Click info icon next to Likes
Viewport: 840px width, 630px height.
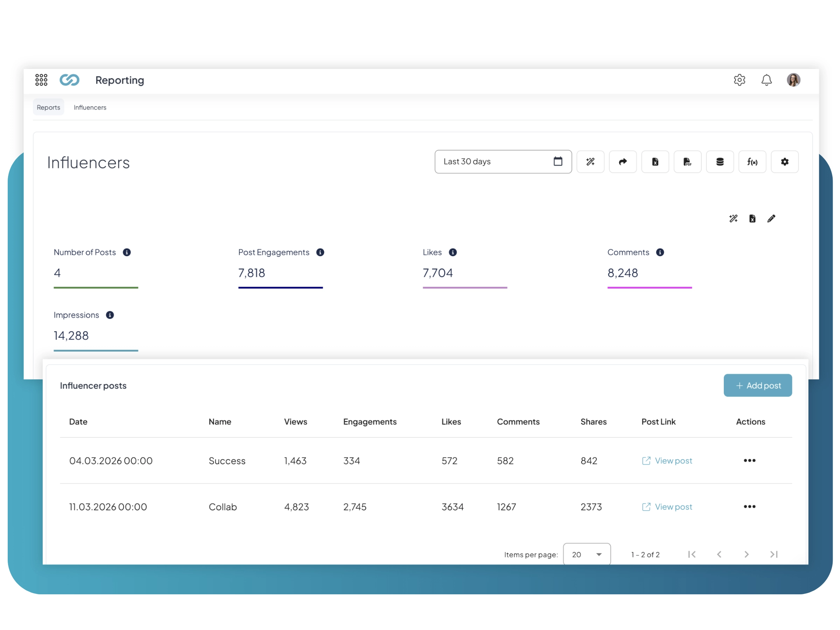453,253
